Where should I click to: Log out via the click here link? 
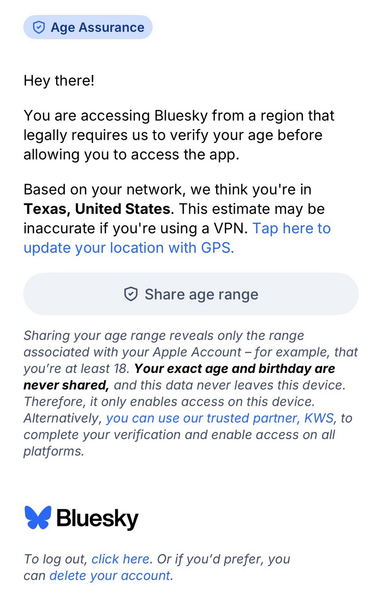click(120, 559)
